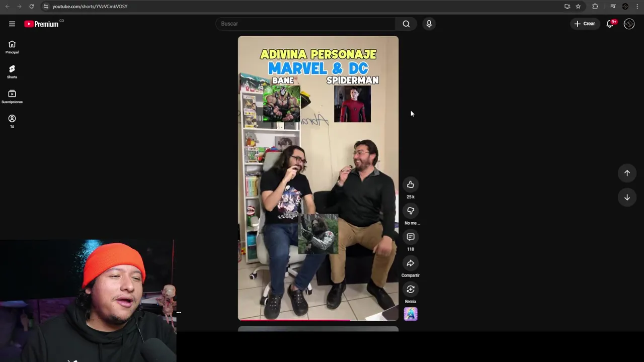
Task: Go to next short with down arrow
Action: (x=627, y=198)
